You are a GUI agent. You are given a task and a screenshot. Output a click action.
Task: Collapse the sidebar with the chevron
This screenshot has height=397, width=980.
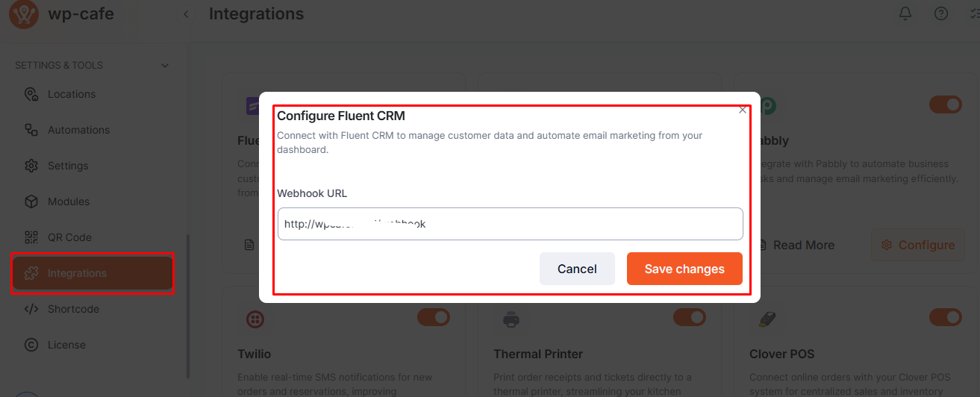tap(186, 14)
